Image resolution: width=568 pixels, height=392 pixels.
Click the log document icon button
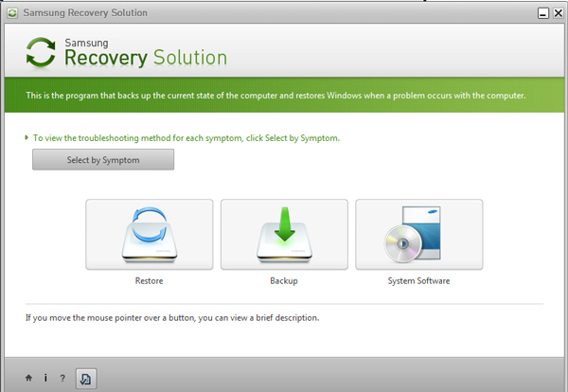[x=86, y=379]
